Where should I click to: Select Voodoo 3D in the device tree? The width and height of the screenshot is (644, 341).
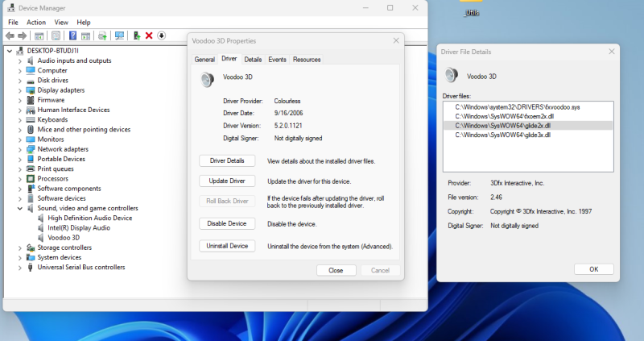tap(64, 238)
